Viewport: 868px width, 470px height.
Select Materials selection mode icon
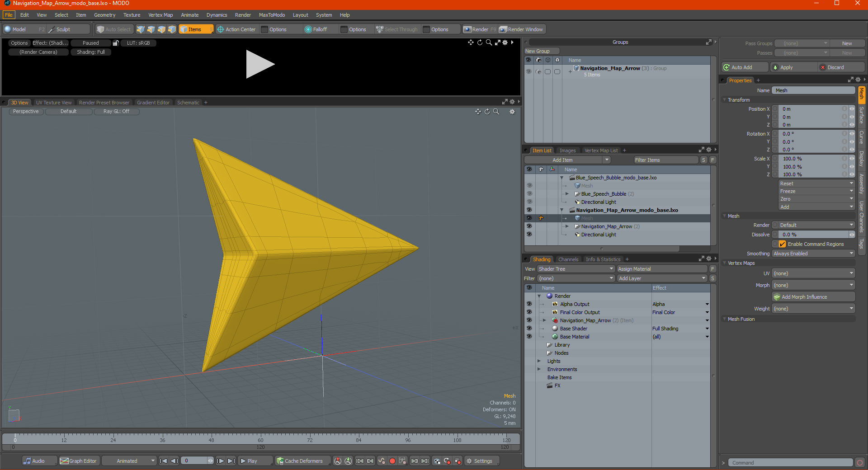click(172, 29)
